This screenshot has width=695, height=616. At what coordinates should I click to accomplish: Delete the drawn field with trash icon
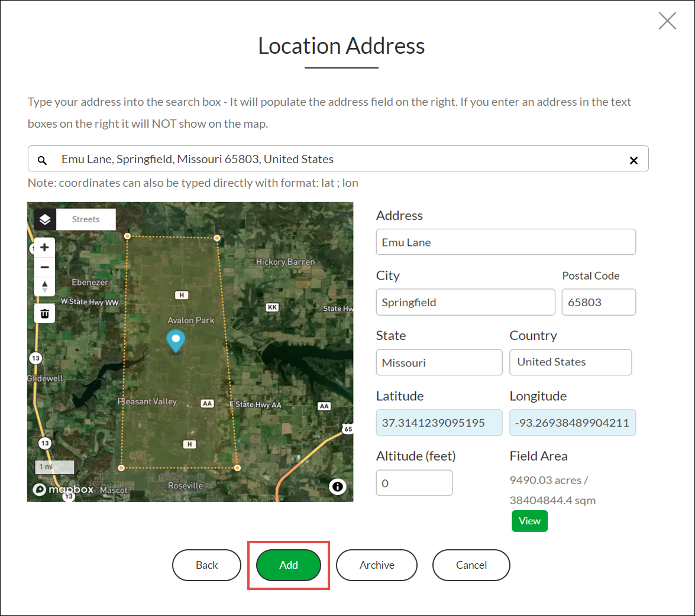coord(45,314)
